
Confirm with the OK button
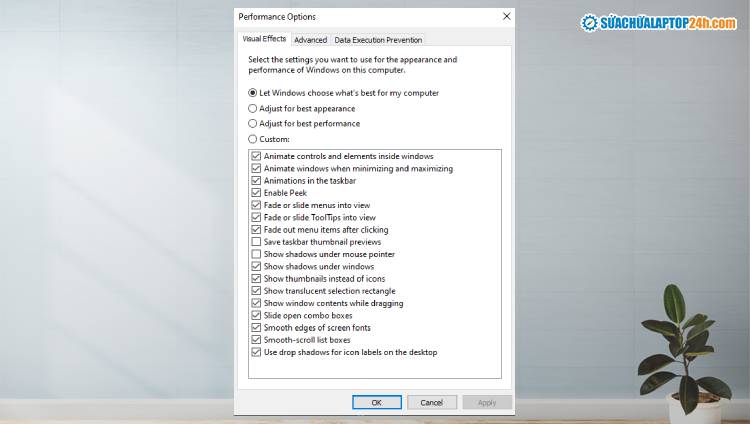(377, 402)
